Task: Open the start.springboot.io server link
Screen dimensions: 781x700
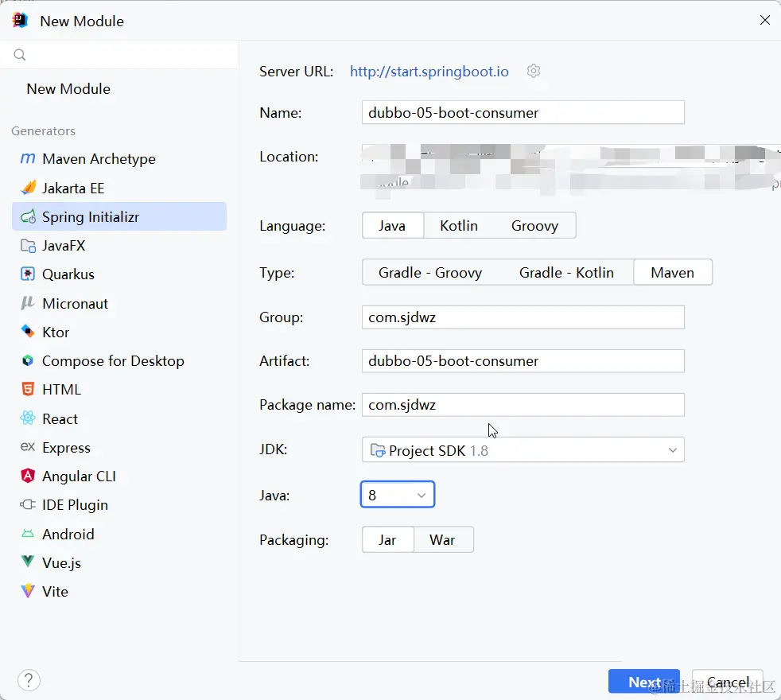Action: tap(429, 72)
